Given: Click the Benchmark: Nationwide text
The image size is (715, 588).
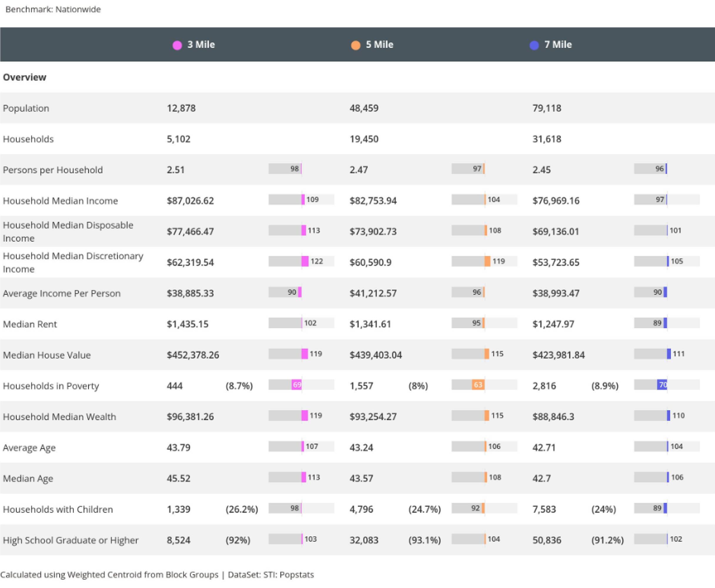Looking at the screenshot, I should click(x=53, y=9).
